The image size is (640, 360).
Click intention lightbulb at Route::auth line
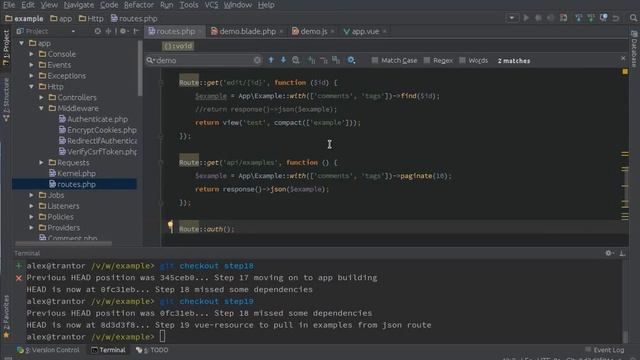point(170,226)
